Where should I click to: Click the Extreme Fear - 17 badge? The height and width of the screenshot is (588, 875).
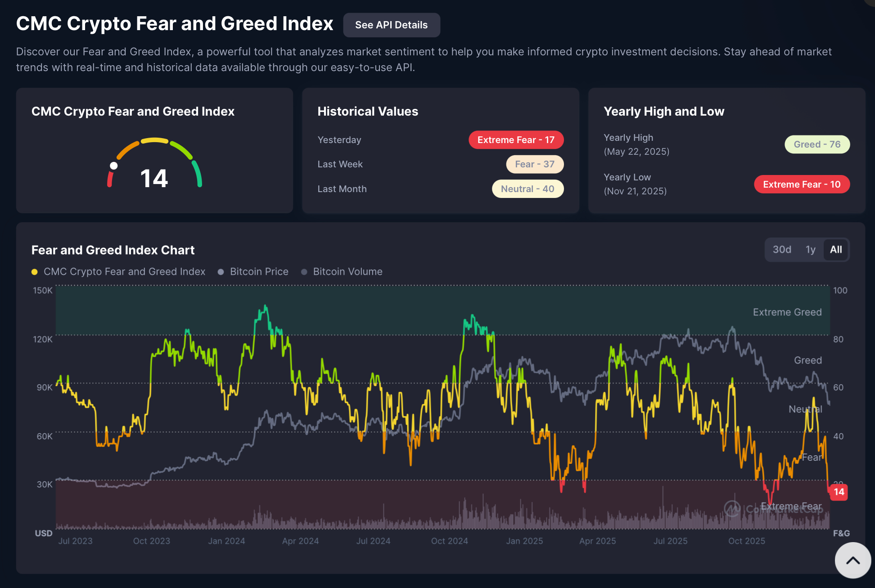[x=516, y=140]
